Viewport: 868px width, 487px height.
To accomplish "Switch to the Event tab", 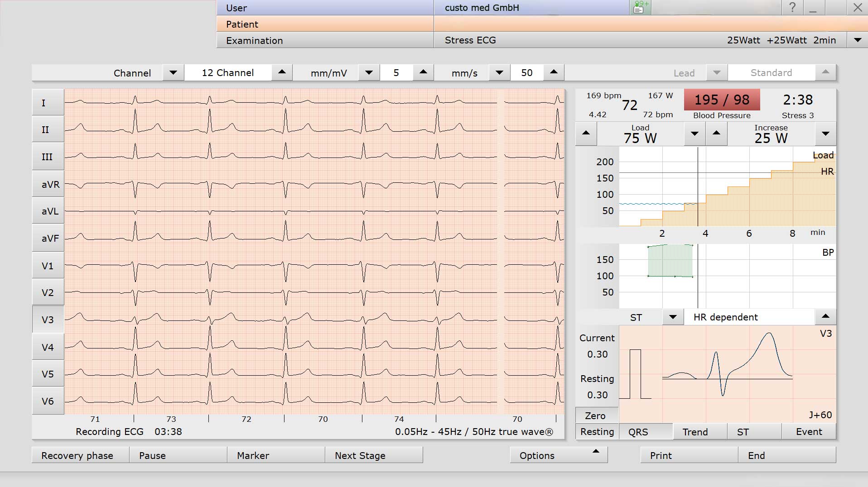I will click(809, 432).
